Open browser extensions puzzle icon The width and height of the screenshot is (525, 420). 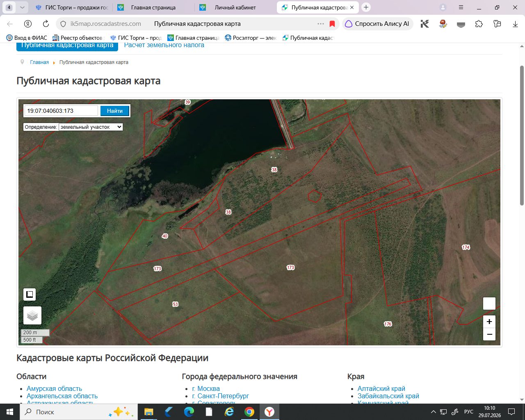pyautogui.click(x=479, y=24)
